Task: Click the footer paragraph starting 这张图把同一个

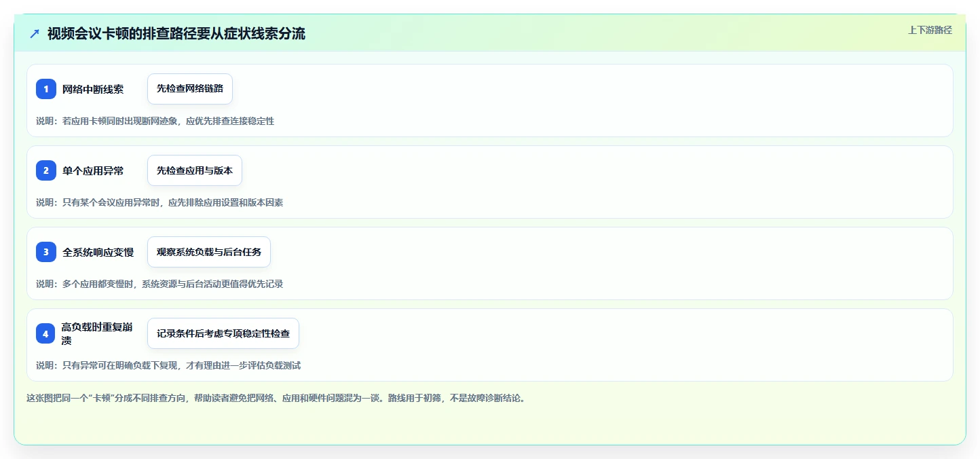Action: pyautogui.click(x=276, y=398)
